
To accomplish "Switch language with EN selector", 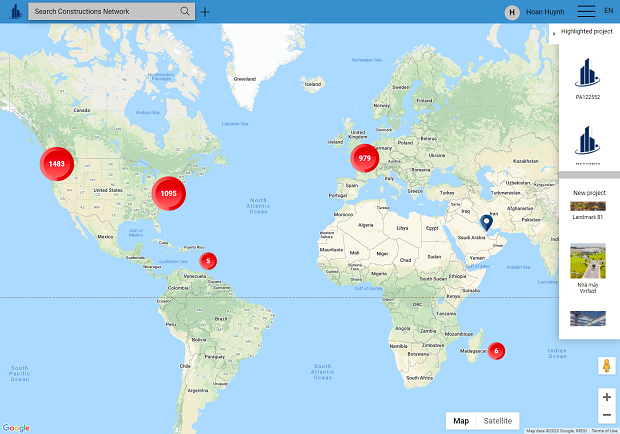I will 609,11.
